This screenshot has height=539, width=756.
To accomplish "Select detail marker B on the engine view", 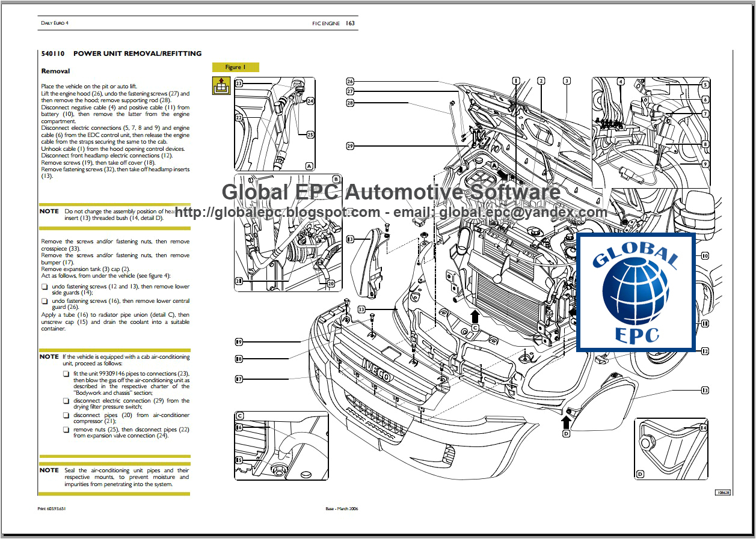I will pos(336,178).
